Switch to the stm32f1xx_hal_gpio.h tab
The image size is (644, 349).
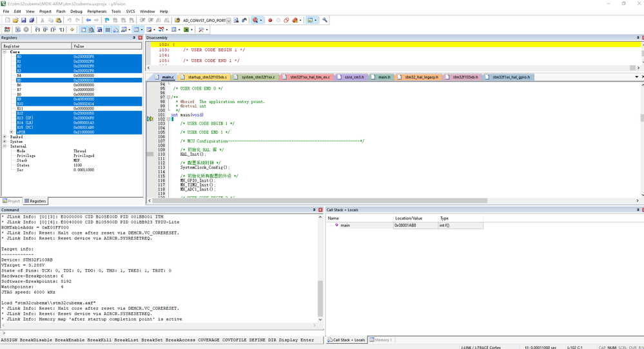pyautogui.click(x=510, y=77)
